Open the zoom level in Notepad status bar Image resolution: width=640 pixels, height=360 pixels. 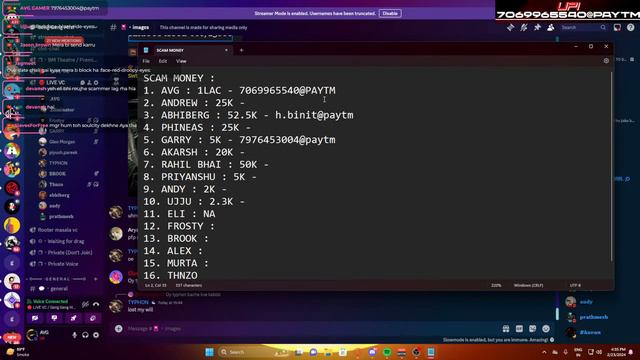[x=496, y=285]
